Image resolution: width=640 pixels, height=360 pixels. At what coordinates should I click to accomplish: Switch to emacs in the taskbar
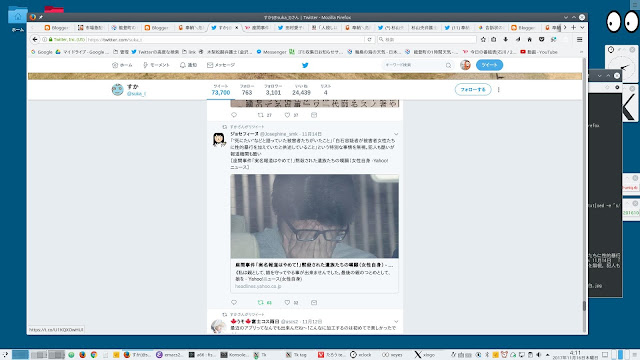pos(170,355)
